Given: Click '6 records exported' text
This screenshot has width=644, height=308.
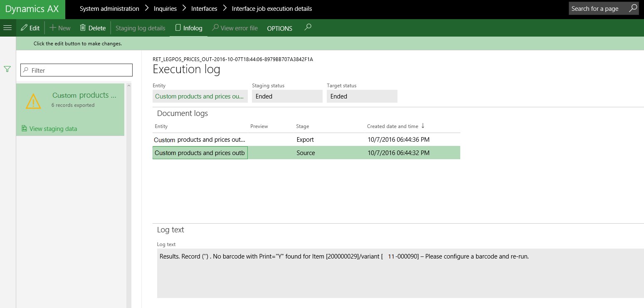Looking at the screenshot, I should click(73, 105).
